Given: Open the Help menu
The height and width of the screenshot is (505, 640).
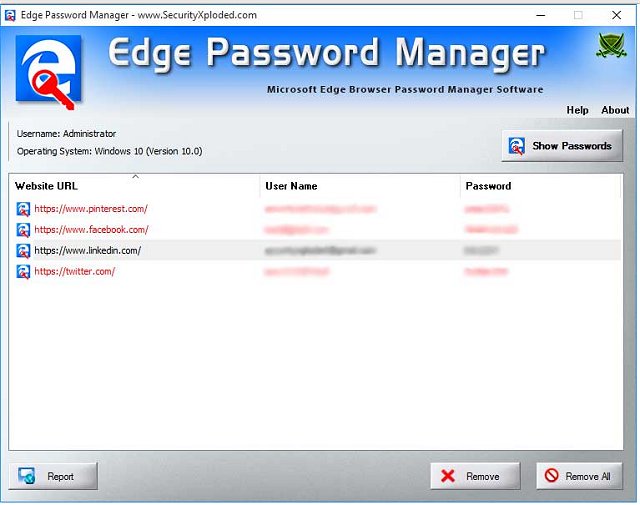Looking at the screenshot, I should coord(577,110).
